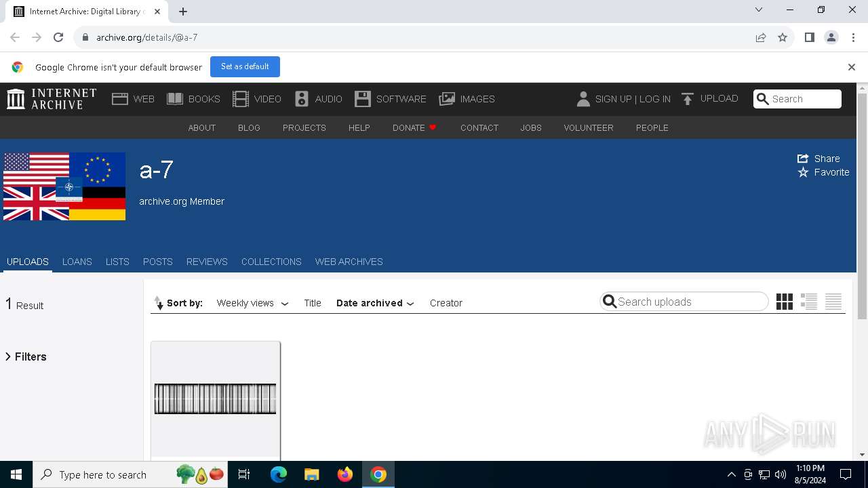Open the Images section icon
The width and height of the screenshot is (868, 488).
click(447, 99)
